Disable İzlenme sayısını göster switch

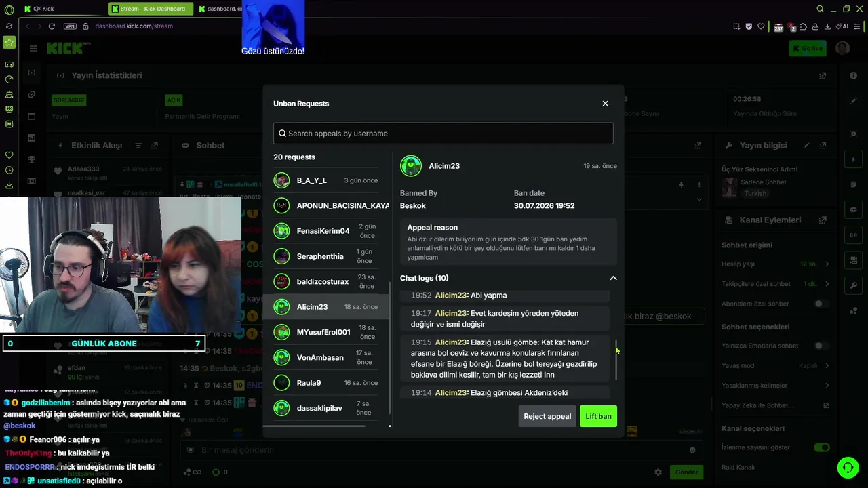[x=822, y=447]
